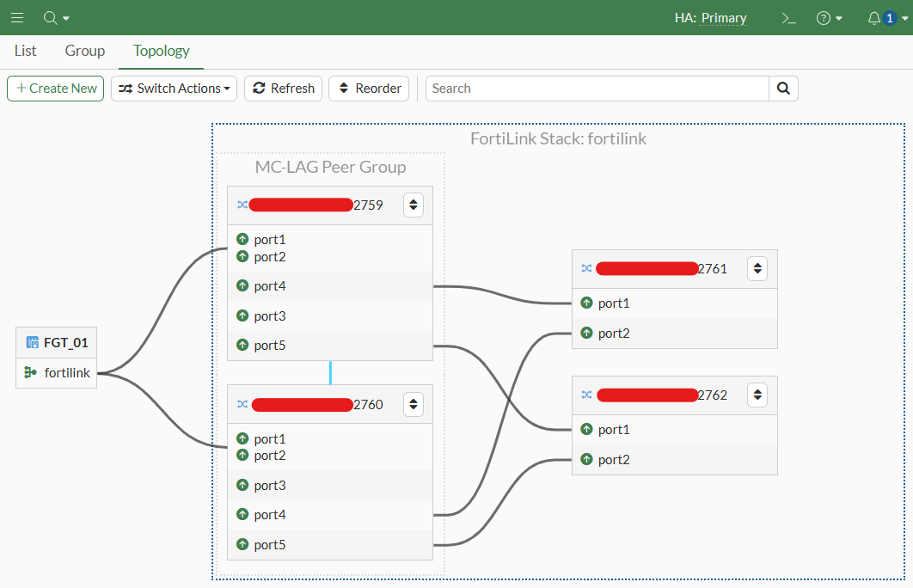
Task: Click the notification bell icon
Action: coord(873,19)
